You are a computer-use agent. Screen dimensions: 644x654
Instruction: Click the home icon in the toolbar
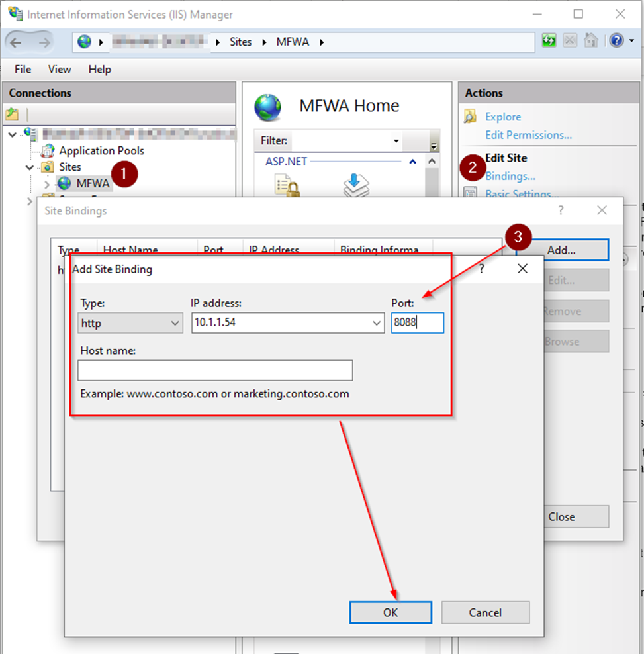[590, 40]
